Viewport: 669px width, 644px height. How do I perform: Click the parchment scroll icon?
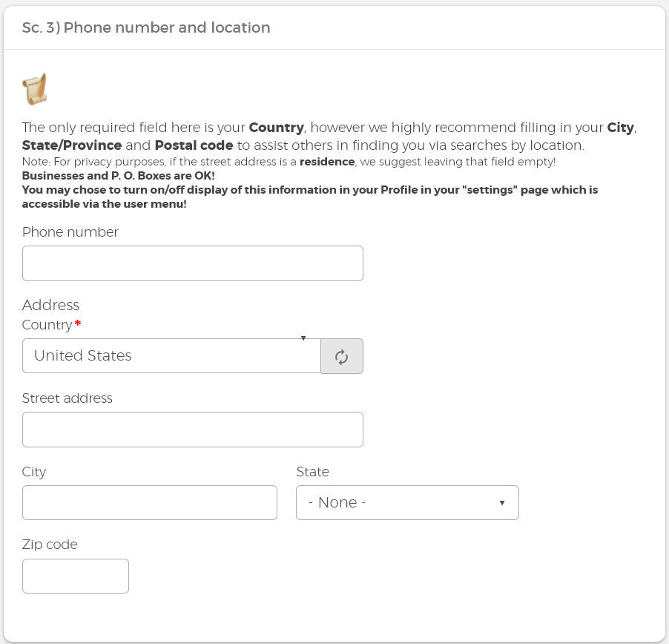pyautogui.click(x=34, y=89)
